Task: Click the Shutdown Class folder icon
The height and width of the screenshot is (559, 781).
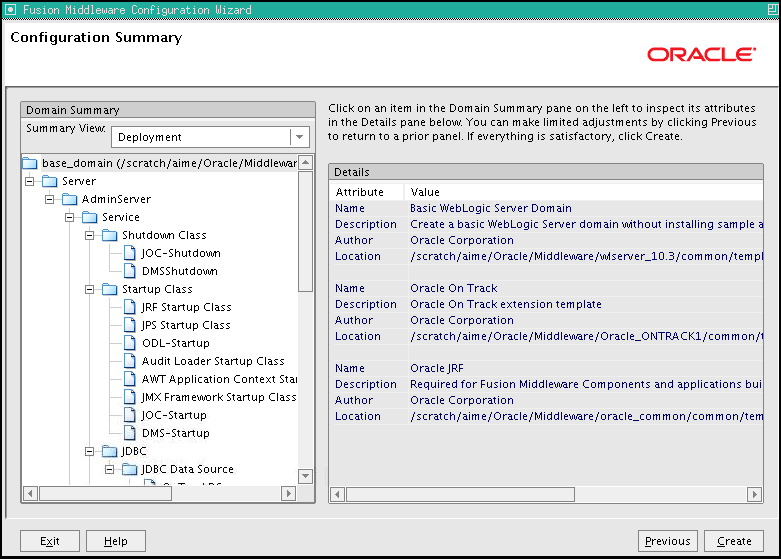Action: [110, 235]
